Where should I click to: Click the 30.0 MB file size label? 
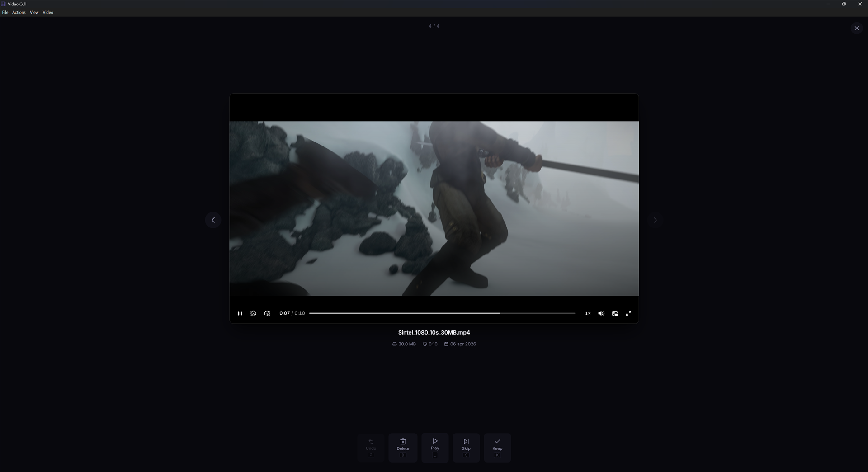(404, 344)
